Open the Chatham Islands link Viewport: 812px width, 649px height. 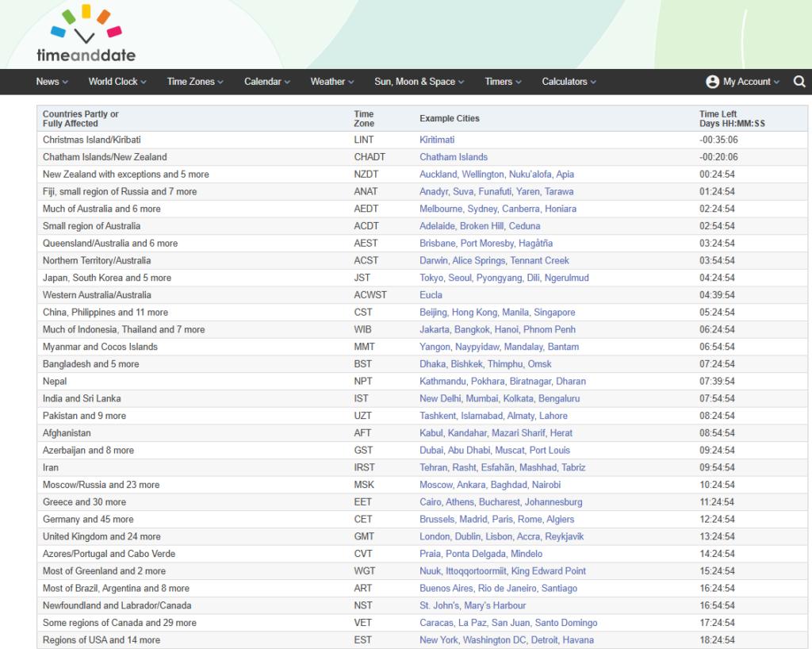454,157
